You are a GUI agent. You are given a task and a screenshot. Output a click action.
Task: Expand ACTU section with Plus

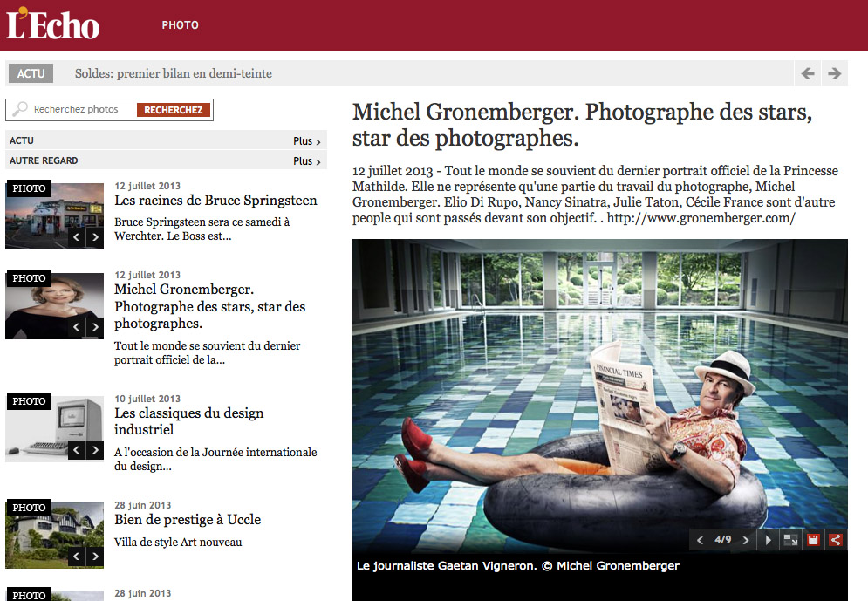(x=307, y=141)
